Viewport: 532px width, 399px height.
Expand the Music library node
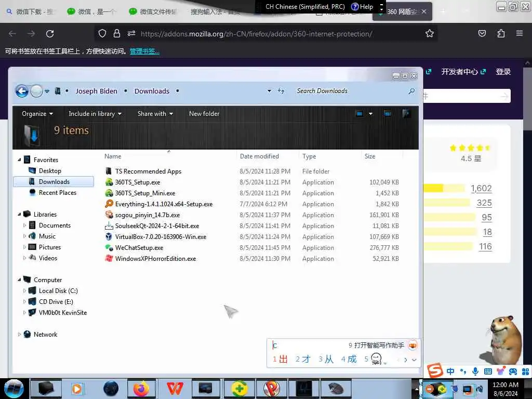click(24, 236)
